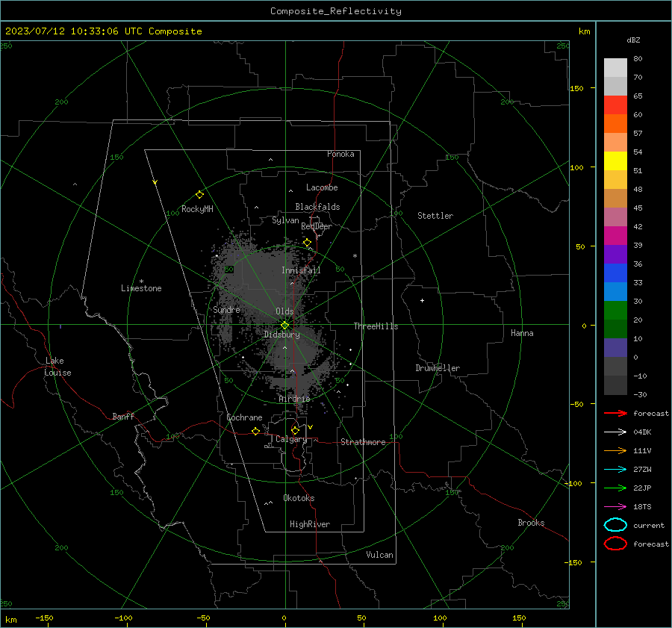Click the Sylvan label

click(x=285, y=220)
